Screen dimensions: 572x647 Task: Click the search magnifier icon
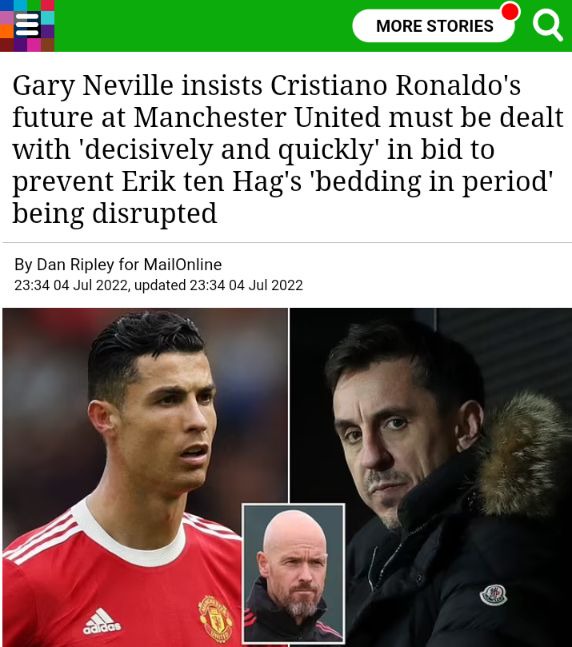tap(547, 25)
